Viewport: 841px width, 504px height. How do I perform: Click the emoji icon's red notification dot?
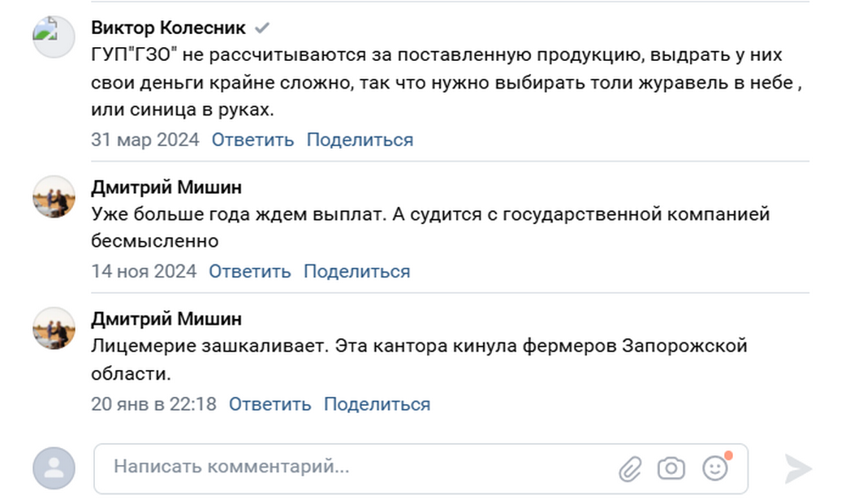(727, 457)
